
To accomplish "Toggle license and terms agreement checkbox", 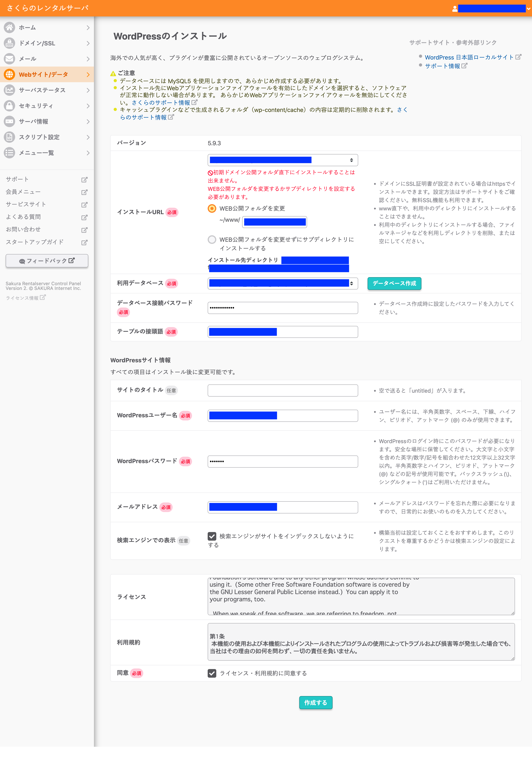I will [x=212, y=673].
